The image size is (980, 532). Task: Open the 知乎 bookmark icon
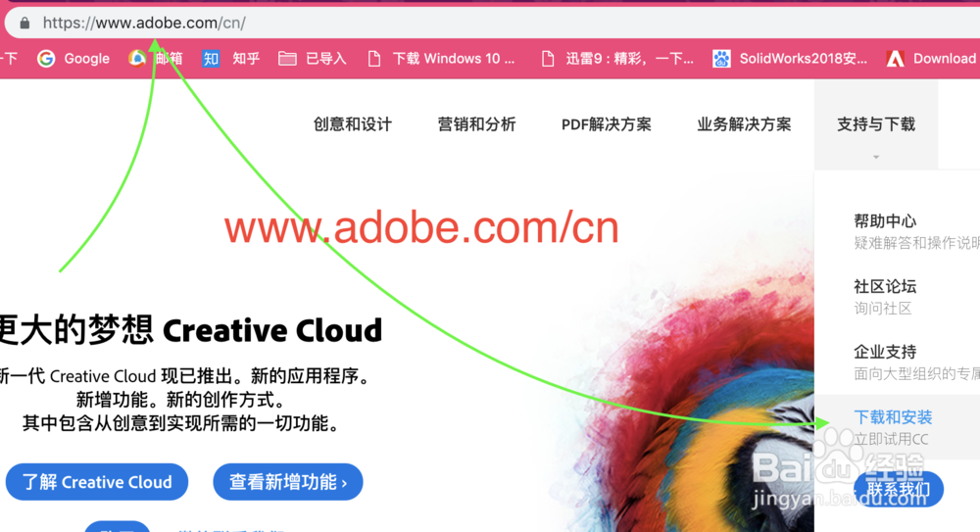pos(211,59)
